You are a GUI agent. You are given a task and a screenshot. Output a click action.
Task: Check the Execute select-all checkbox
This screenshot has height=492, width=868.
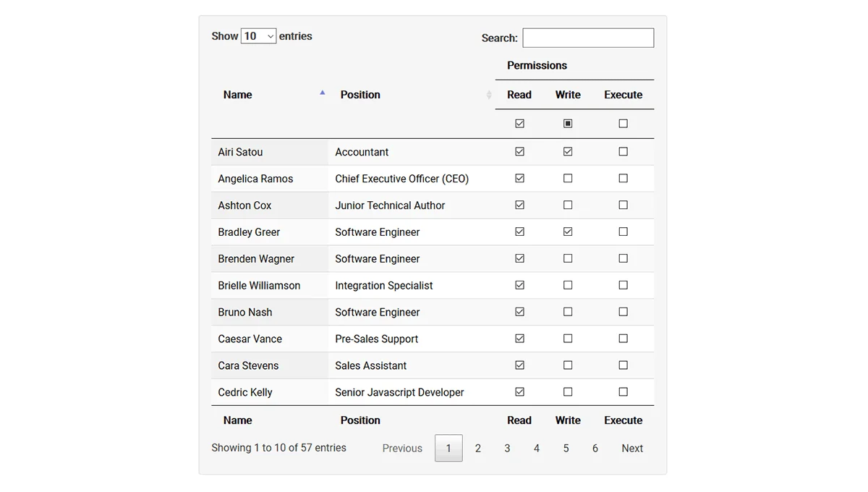623,123
